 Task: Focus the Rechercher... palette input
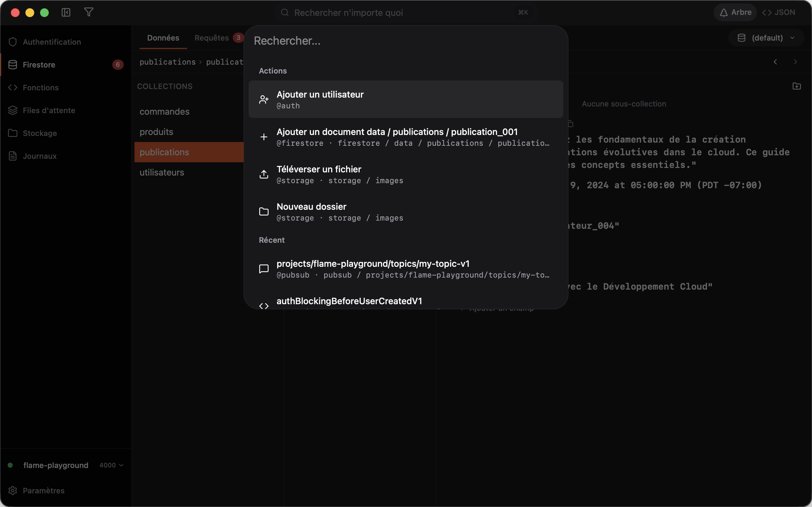(406, 41)
